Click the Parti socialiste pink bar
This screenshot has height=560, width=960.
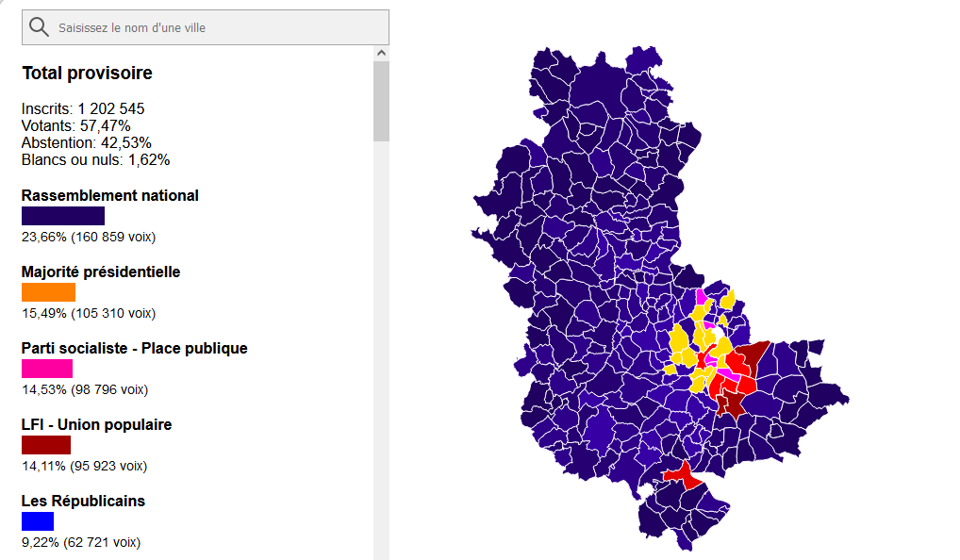(x=47, y=369)
